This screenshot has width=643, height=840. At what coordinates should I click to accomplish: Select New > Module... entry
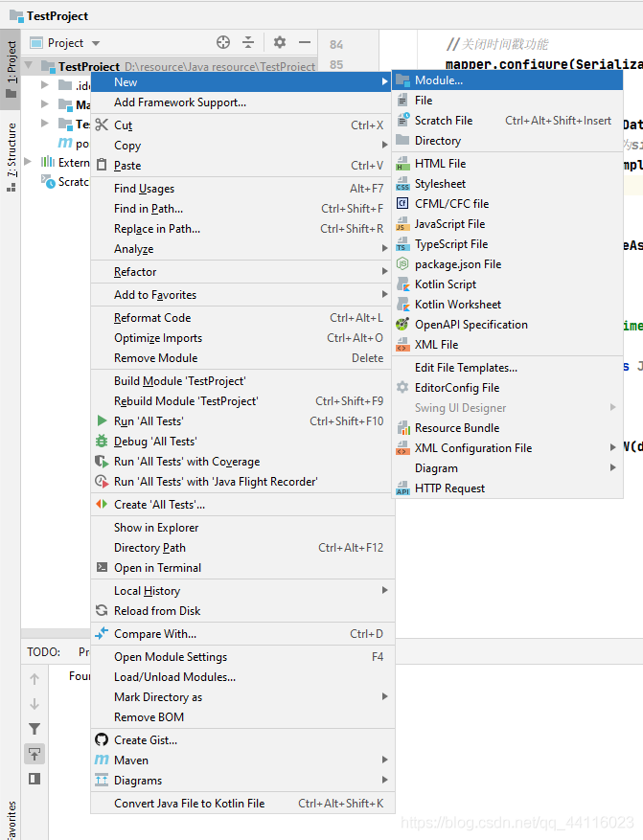(508, 80)
